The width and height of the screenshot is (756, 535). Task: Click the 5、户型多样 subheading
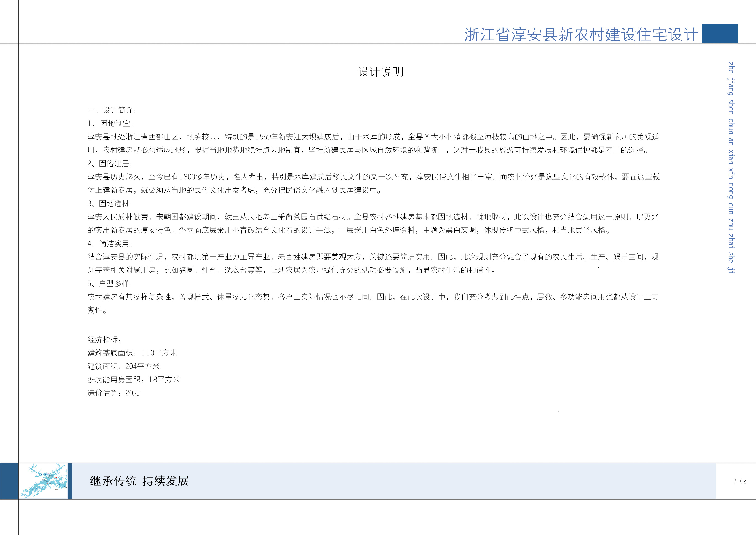point(110,284)
